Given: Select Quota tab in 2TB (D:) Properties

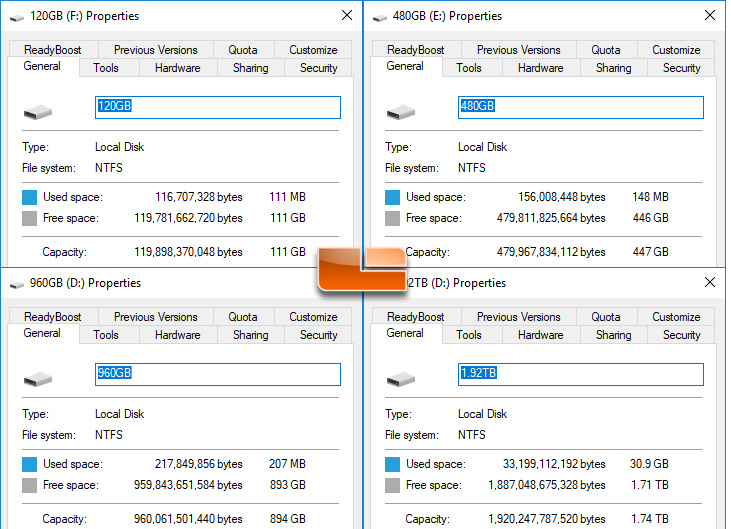Looking at the screenshot, I should point(606,317).
